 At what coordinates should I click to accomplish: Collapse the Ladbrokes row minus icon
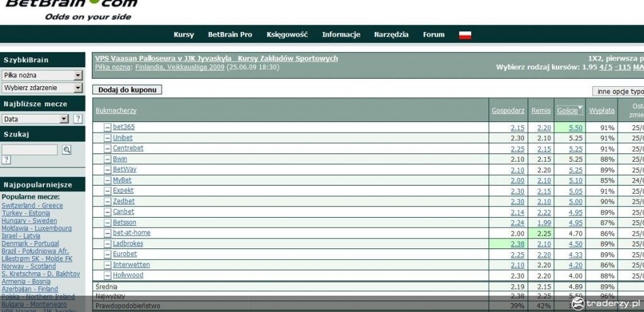tap(108, 244)
